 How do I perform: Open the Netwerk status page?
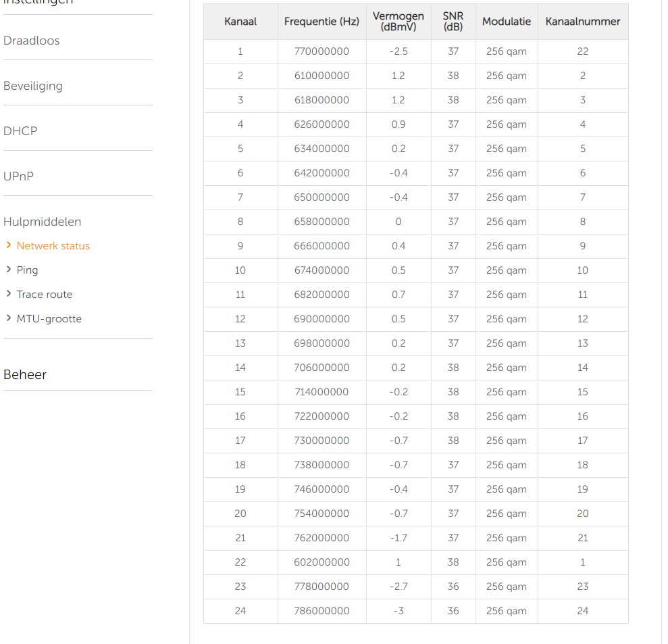(x=53, y=246)
